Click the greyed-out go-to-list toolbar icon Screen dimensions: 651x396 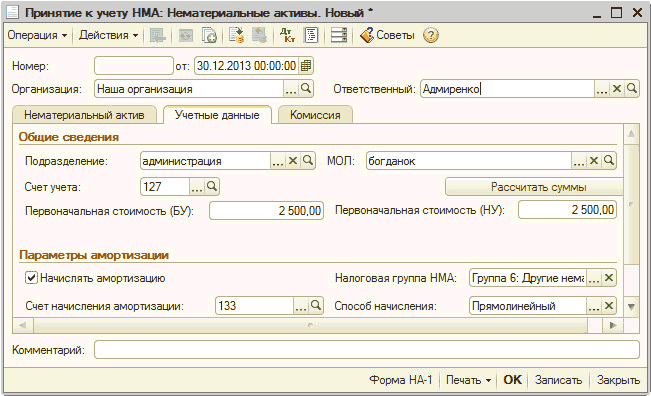pyautogui.click(x=157, y=35)
